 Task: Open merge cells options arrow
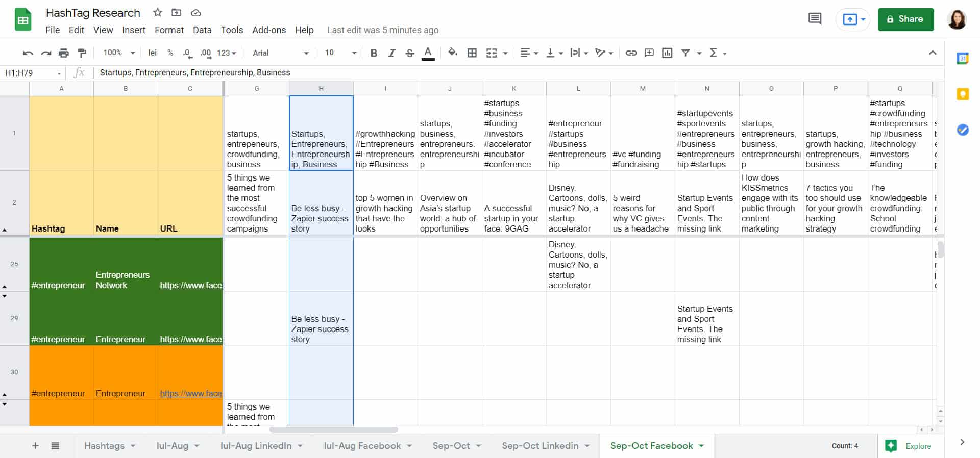coord(505,53)
